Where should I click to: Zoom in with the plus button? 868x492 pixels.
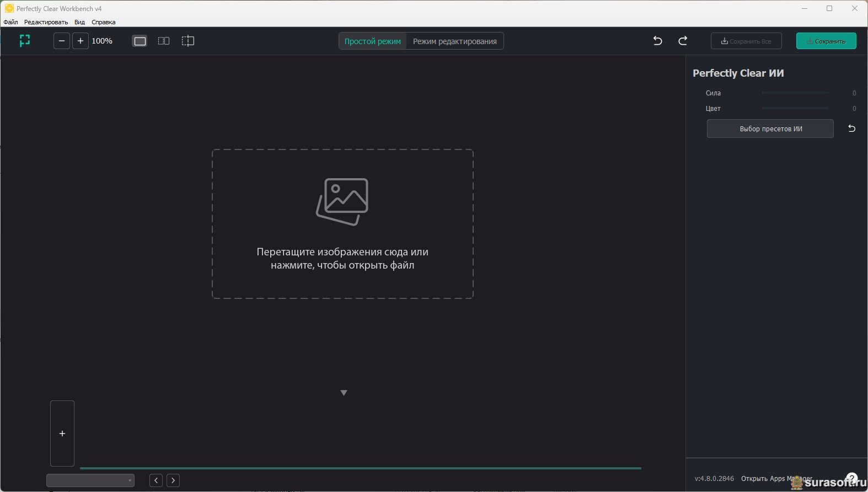tap(81, 41)
